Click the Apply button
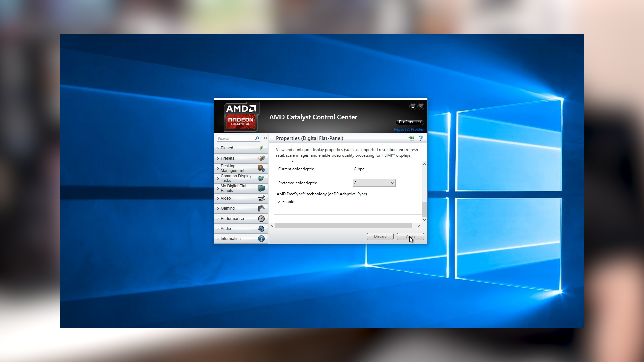 click(x=410, y=236)
